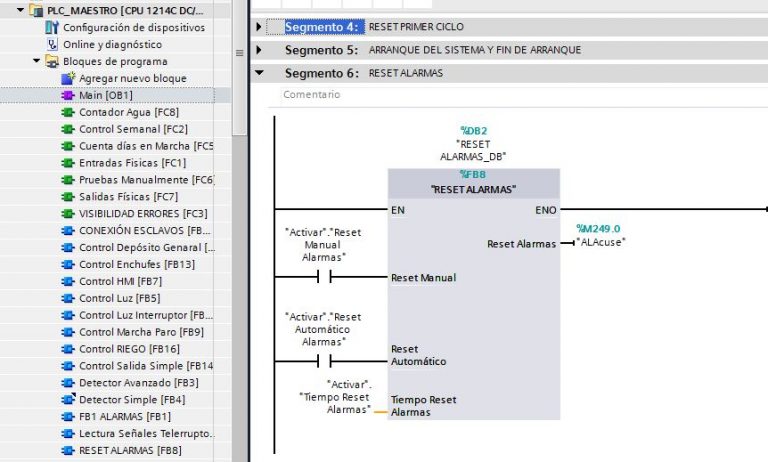768x462 pixels.
Task: Click the Bloques de programa folder icon
Action: pyautogui.click(x=53, y=61)
